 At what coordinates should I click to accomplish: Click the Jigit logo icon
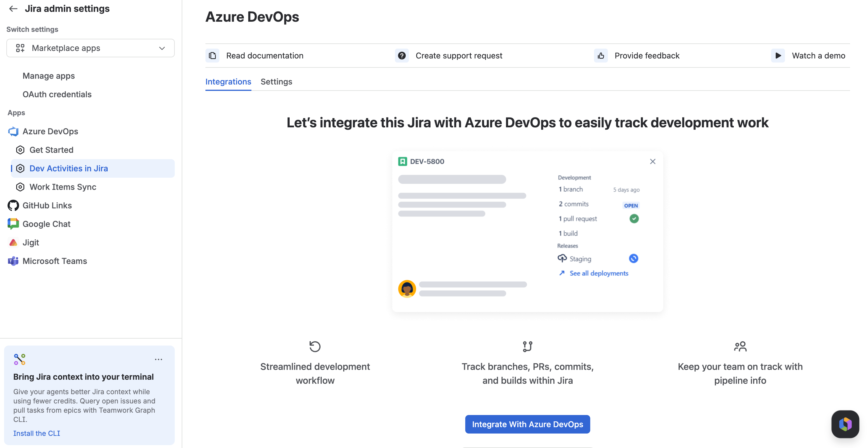point(13,243)
